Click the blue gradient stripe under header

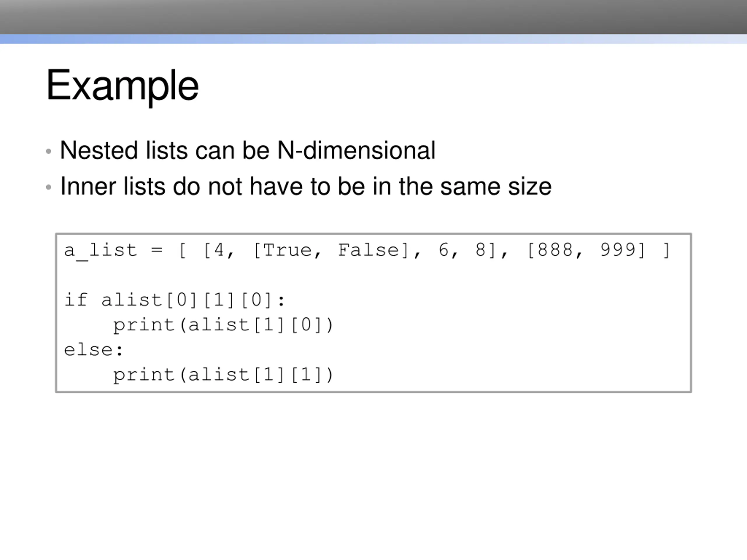(373, 39)
